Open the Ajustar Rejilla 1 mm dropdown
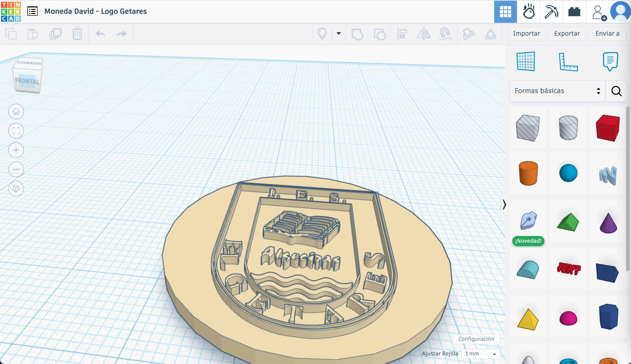The image size is (631, 364). (480, 353)
